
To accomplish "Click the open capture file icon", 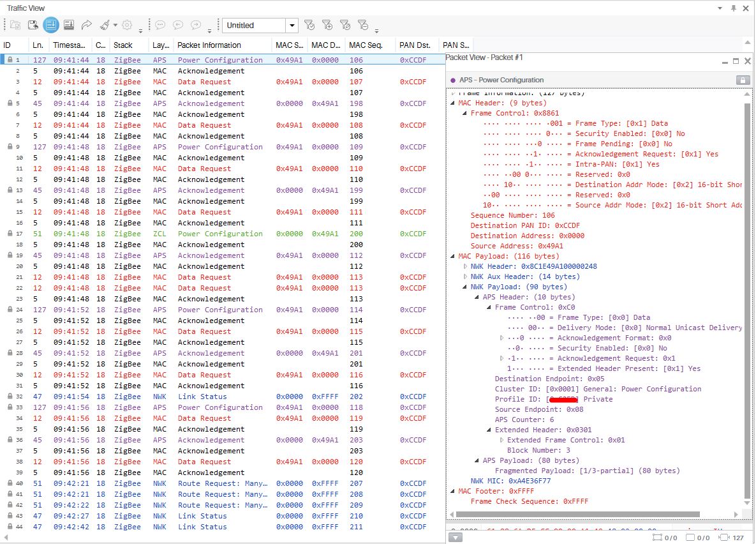I will pyautogui.click(x=15, y=25).
